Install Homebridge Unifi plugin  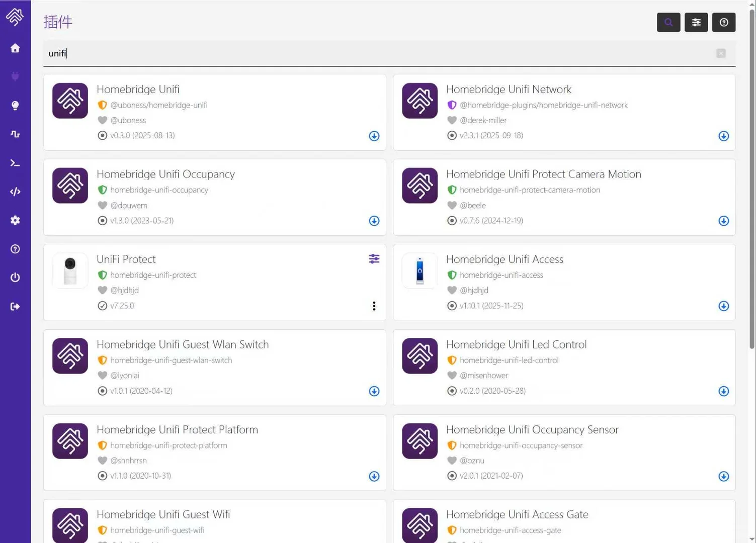click(374, 136)
